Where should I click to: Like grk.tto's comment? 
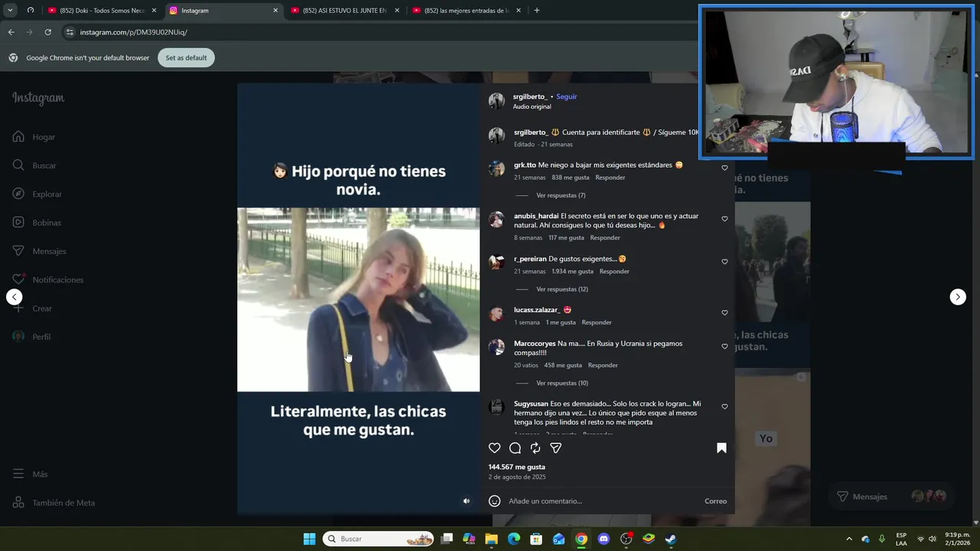click(x=724, y=168)
